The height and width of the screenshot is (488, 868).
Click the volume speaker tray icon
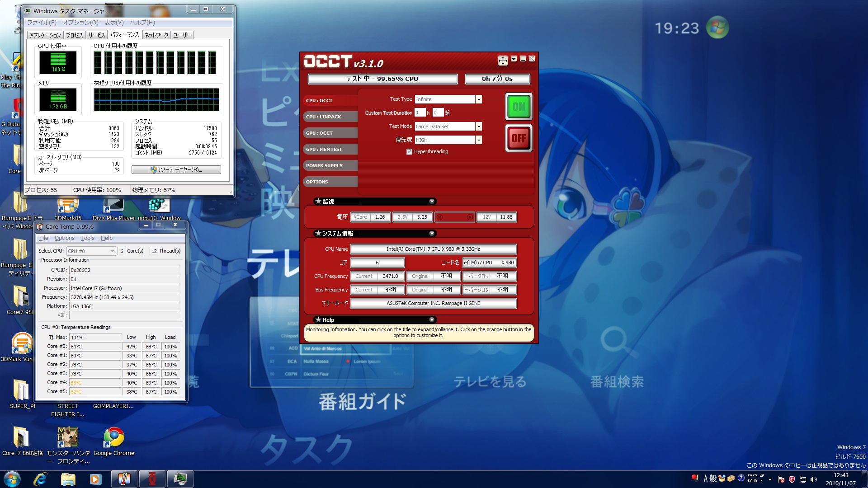point(814,479)
